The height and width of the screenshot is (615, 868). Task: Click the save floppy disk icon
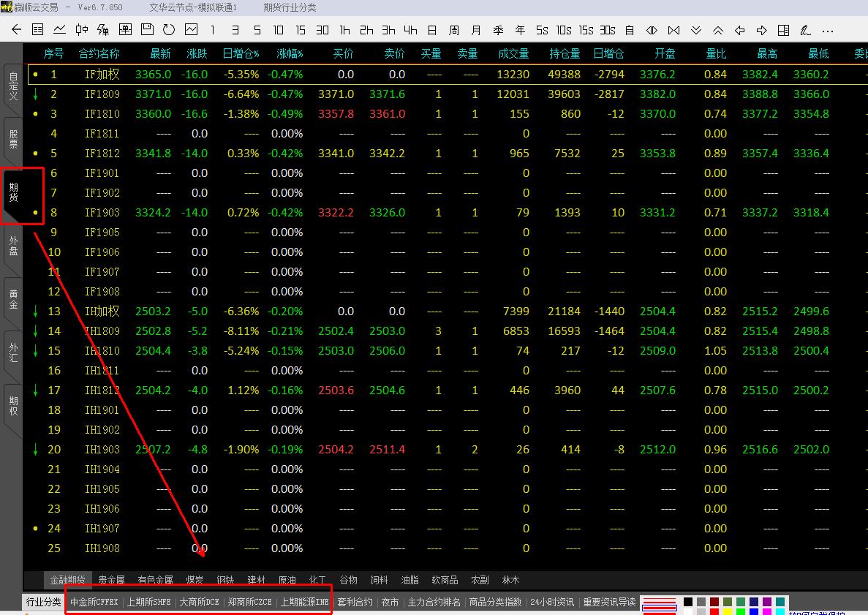click(147, 30)
